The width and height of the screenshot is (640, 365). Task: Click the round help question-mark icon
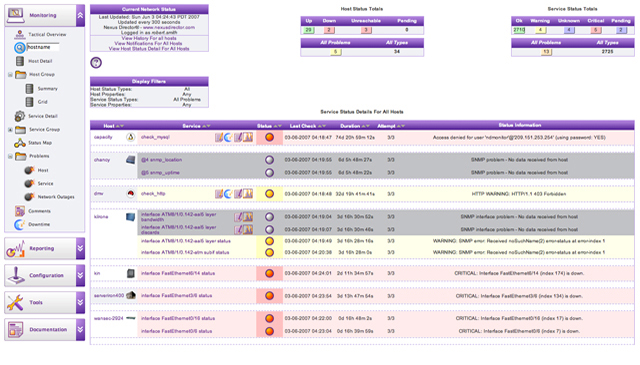pos(96,62)
